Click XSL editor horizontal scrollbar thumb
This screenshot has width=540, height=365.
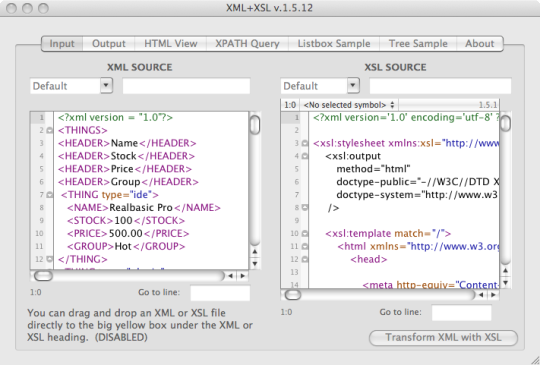coord(293,295)
